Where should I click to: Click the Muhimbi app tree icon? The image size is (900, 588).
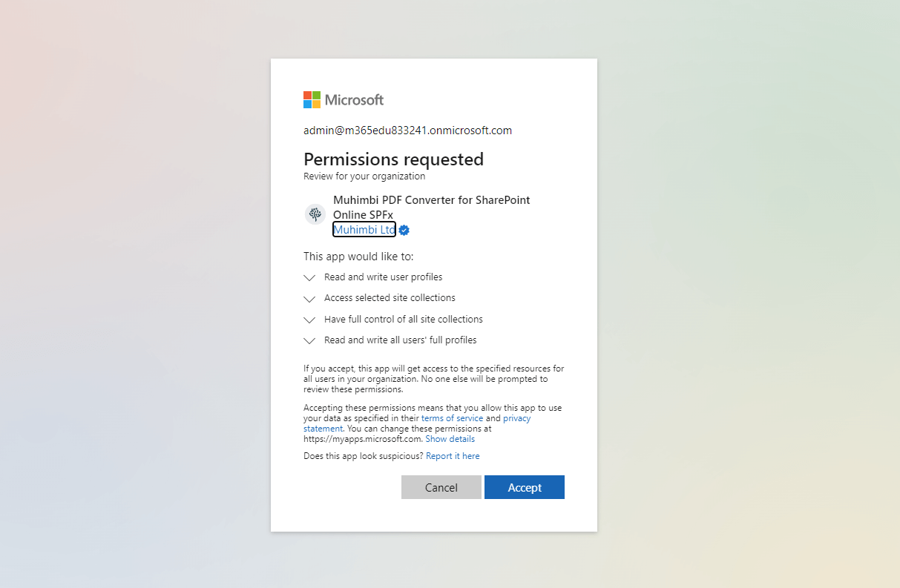(315, 214)
